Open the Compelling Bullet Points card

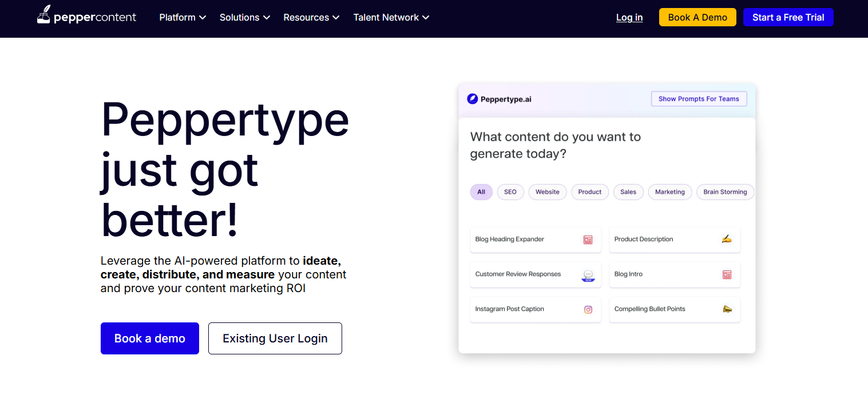click(x=675, y=309)
